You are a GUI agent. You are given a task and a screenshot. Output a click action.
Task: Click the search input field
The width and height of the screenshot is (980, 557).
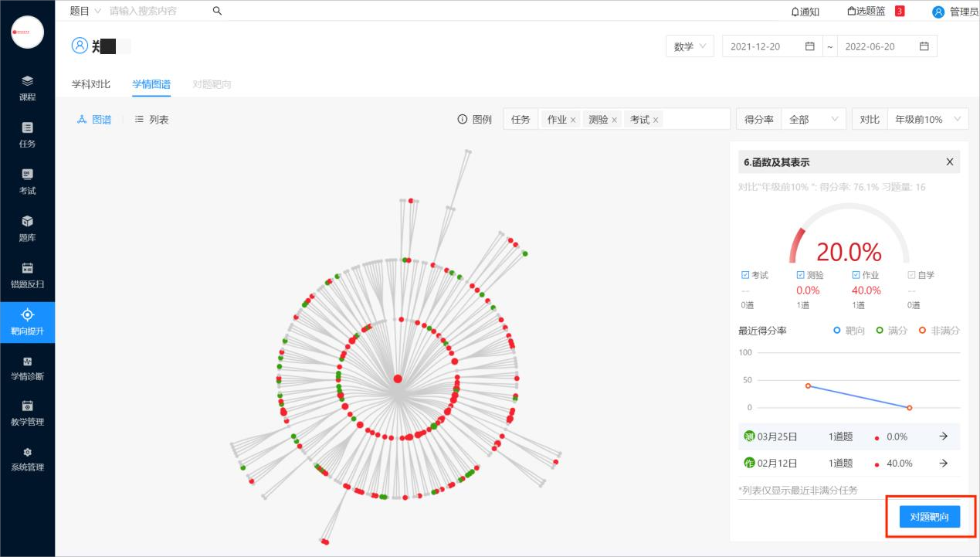(157, 11)
